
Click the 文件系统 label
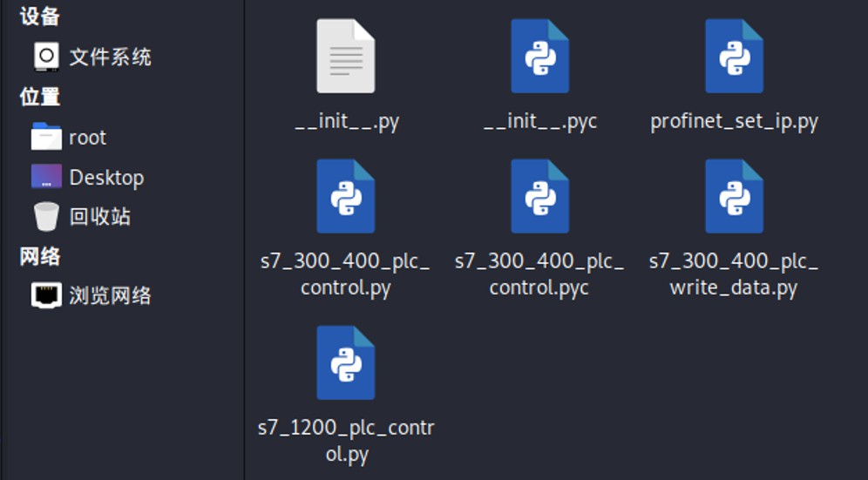[110, 57]
